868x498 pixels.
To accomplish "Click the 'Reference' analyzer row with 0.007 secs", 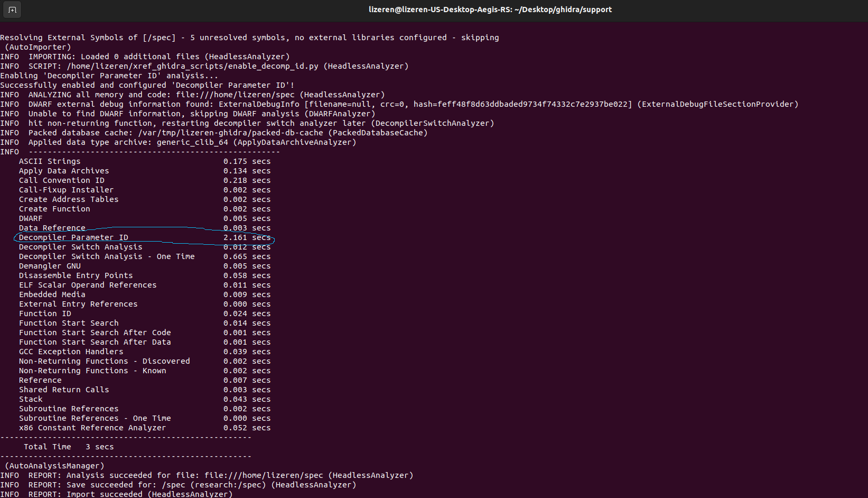I will [145, 380].
